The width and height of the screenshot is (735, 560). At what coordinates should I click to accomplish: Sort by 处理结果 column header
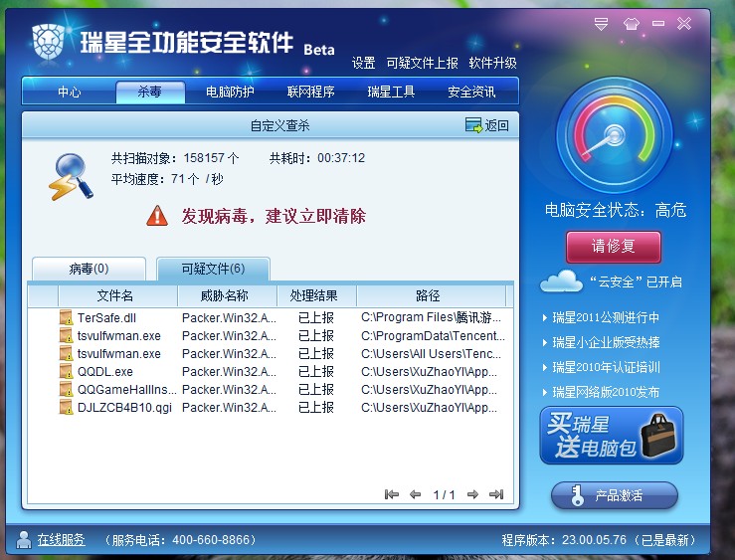tap(316, 295)
